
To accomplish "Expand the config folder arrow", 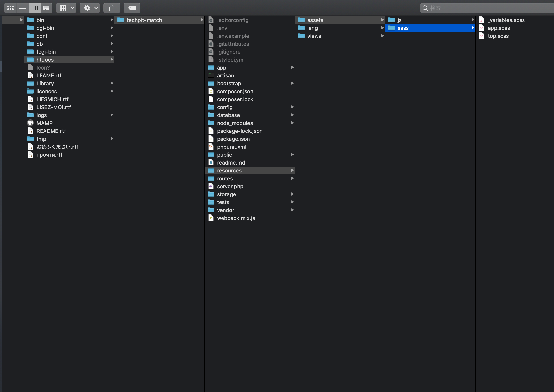I will [x=292, y=107].
